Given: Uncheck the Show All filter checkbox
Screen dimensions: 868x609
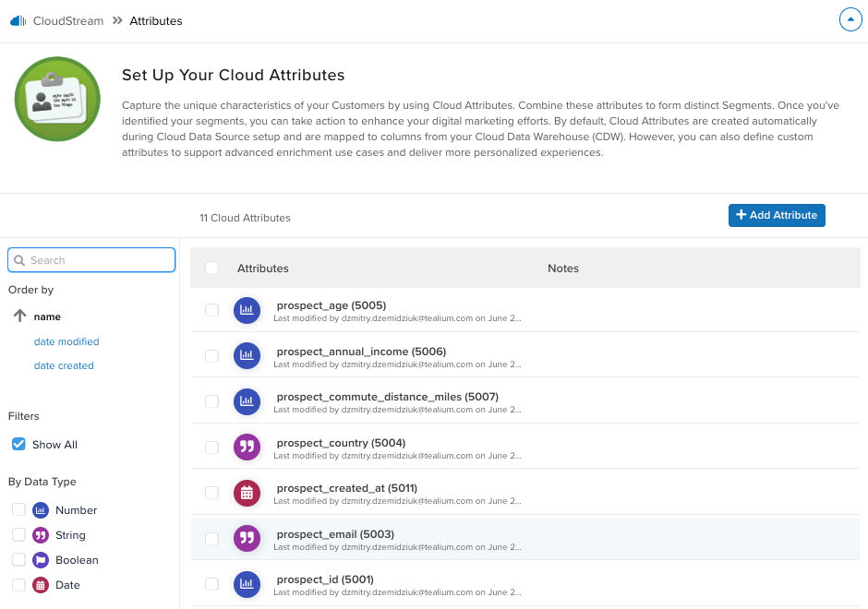Looking at the screenshot, I should click(x=18, y=445).
